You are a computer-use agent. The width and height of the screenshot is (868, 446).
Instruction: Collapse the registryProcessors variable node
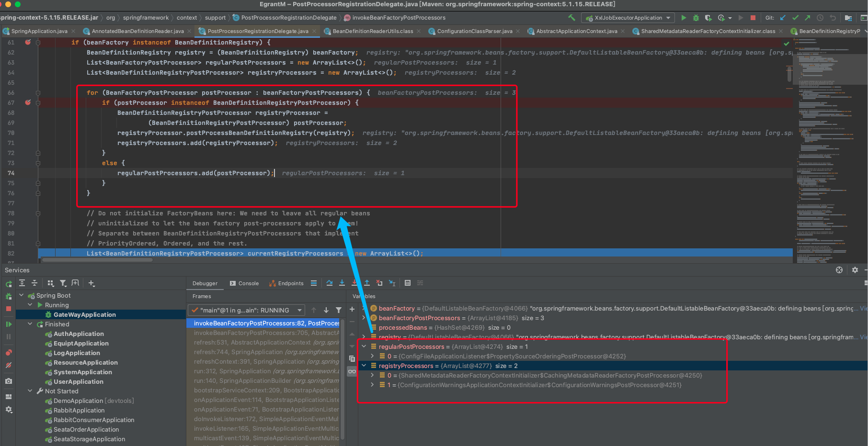tap(364, 366)
